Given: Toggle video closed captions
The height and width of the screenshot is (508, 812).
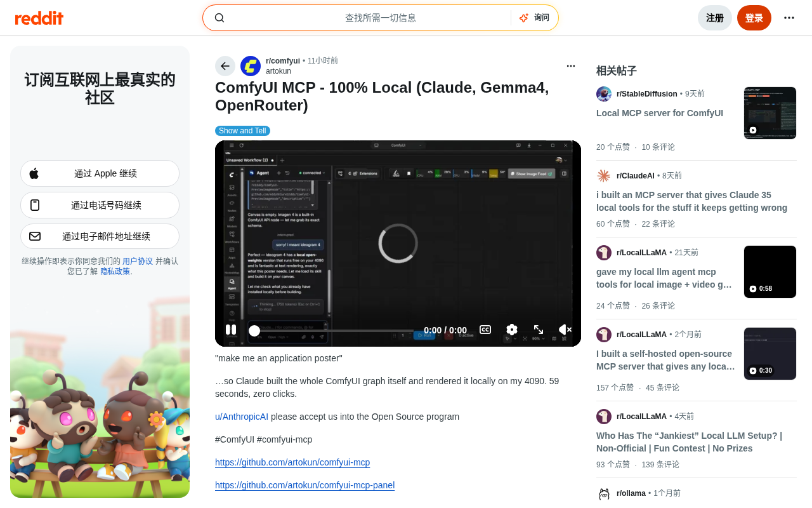Looking at the screenshot, I should tap(485, 330).
